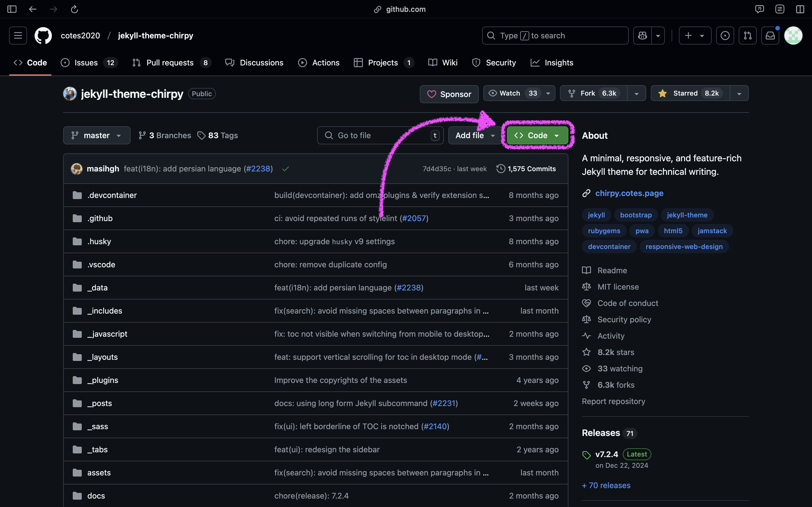Open the Add file dropdown
Image resolution: width=812 pixels, height=507 pixels.
click(475, 135)
